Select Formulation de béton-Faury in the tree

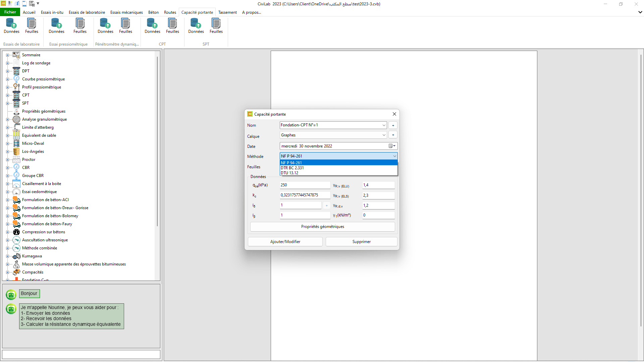click(47, 224)
